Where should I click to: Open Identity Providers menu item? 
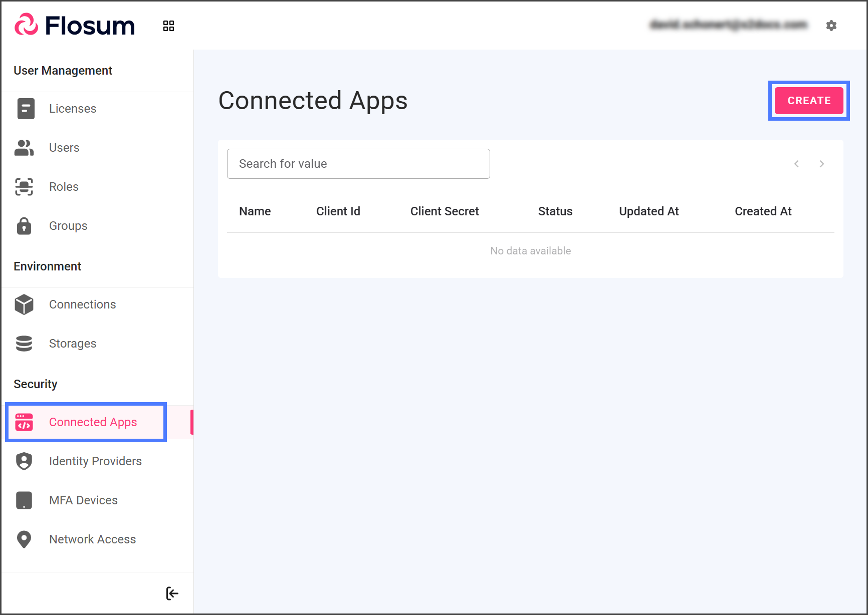click(x=95, y=461)
